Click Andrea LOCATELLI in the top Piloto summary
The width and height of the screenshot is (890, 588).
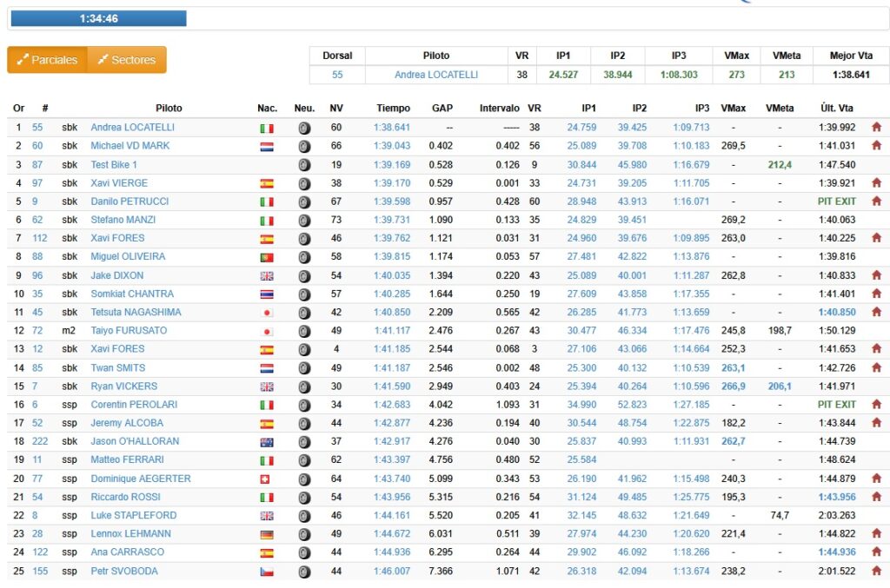(435, 75)
